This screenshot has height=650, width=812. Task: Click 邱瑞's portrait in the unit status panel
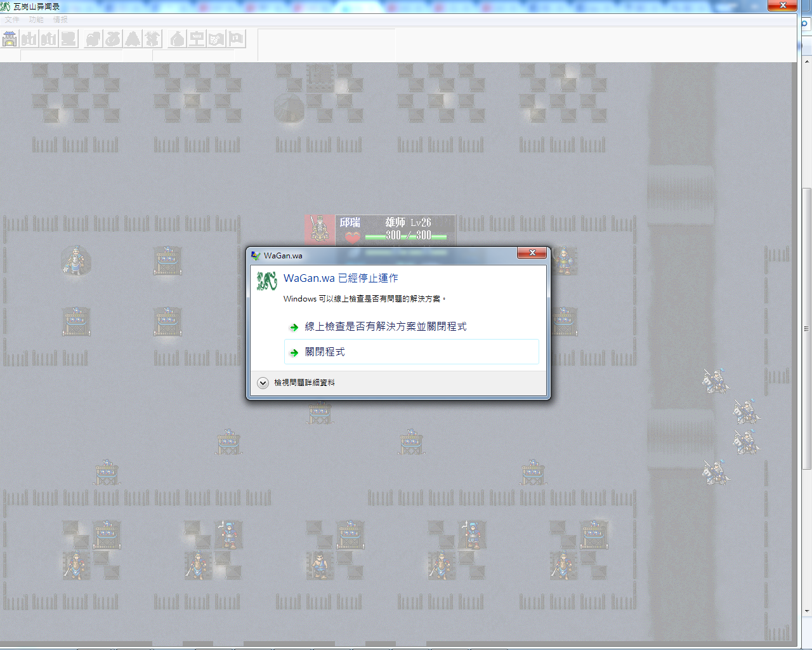pos(320,229)
